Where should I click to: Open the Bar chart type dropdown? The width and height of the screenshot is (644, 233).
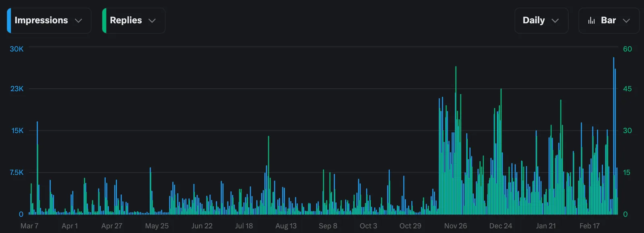tap(609, 21)
